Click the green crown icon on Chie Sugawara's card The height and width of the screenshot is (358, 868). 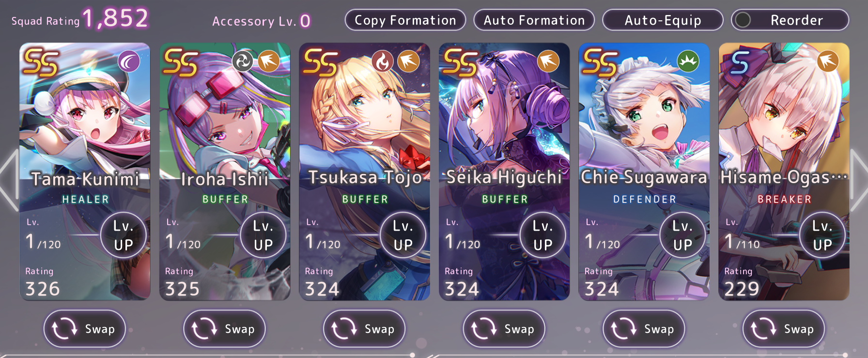[688, 62]
